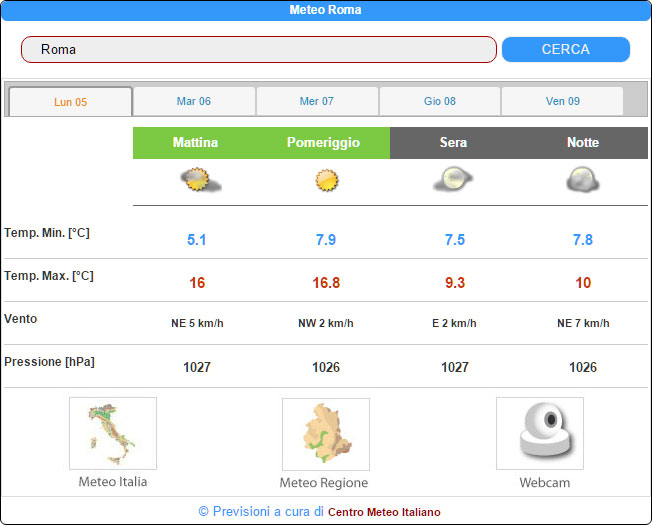The height and width of the screenshot is (526, 652).
Task: Click the sunny Pomeriggio weather icon
Action: click(x=326, y=181)
